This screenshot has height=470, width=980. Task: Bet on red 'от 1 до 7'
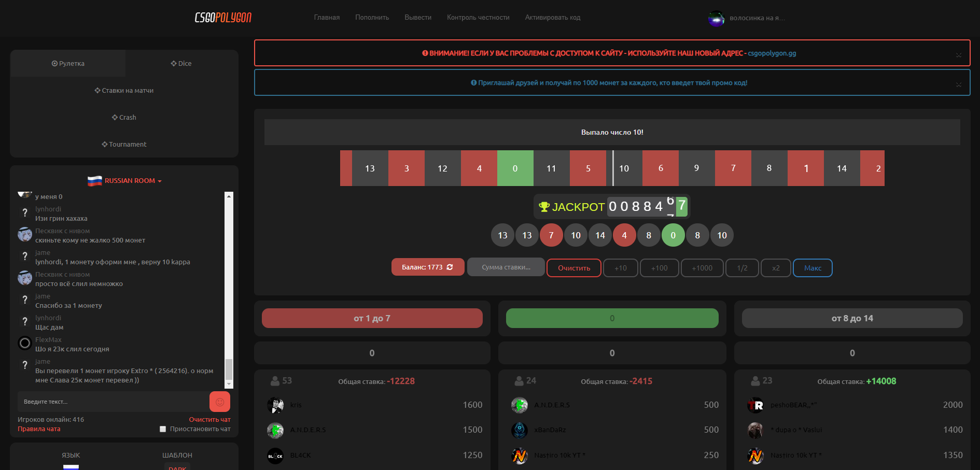372,318
